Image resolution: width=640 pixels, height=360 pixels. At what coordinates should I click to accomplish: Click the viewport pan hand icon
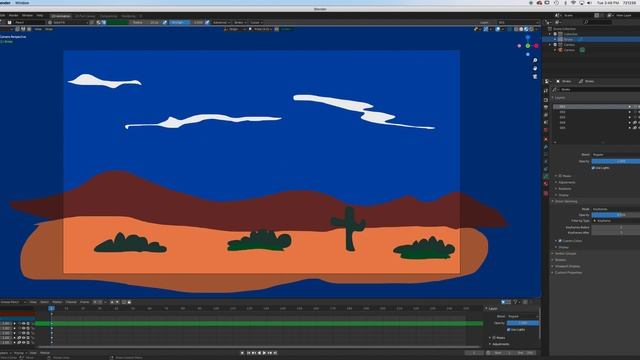click(x=535, y=68)
